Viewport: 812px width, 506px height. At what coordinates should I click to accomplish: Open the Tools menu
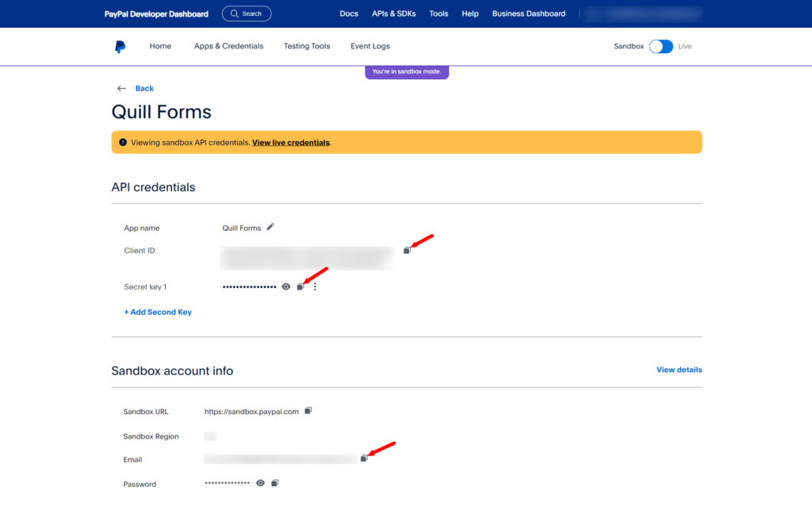[439, 14]
